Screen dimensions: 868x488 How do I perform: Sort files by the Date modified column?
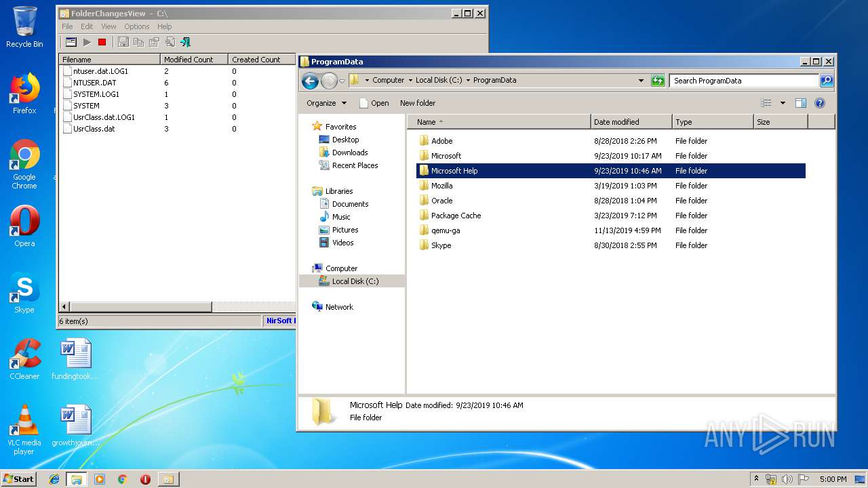click(631, 122)
